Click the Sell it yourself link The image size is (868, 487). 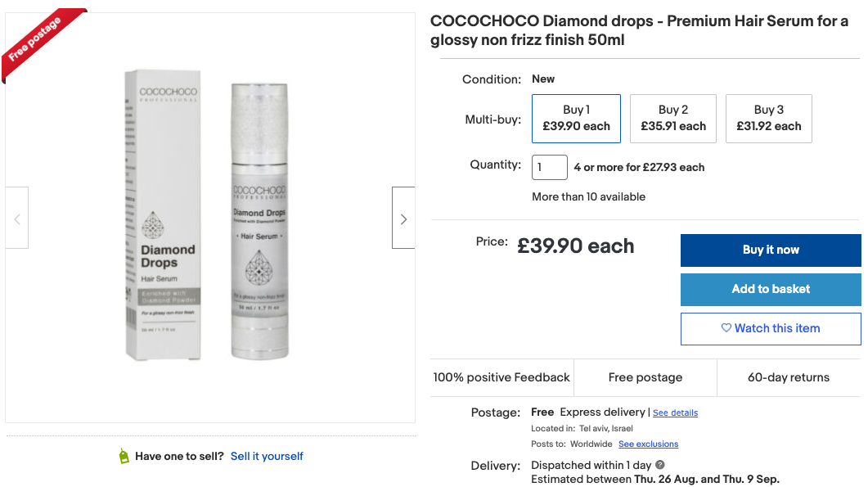click(268, 458)
